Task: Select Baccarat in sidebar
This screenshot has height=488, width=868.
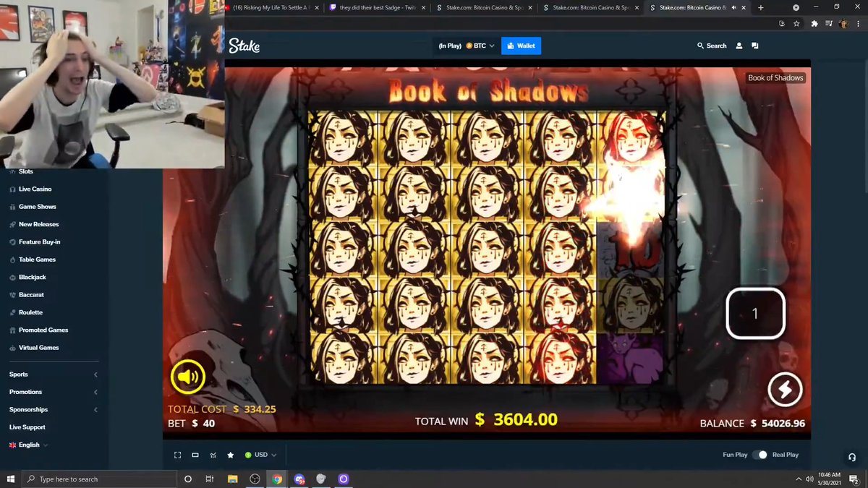Action: 31,295
